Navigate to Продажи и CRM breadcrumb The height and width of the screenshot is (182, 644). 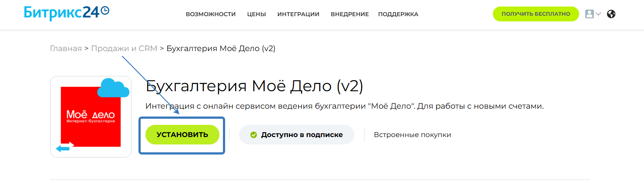click(x=124, y=48)
